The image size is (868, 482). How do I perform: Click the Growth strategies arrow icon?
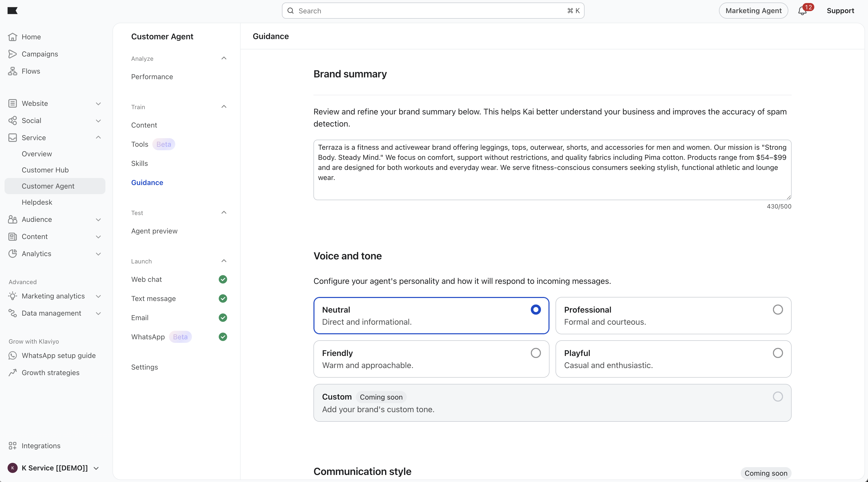(x=12, y=373)
